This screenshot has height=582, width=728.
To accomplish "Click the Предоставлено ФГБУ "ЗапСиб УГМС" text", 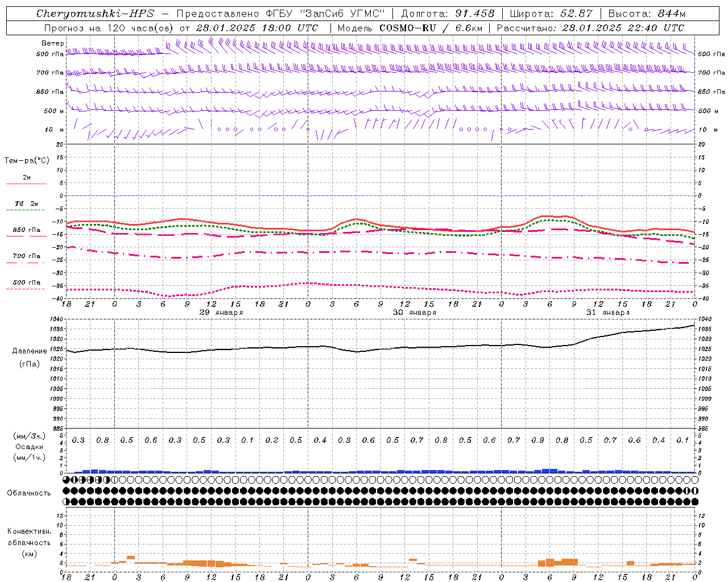I will coord(281,14).
